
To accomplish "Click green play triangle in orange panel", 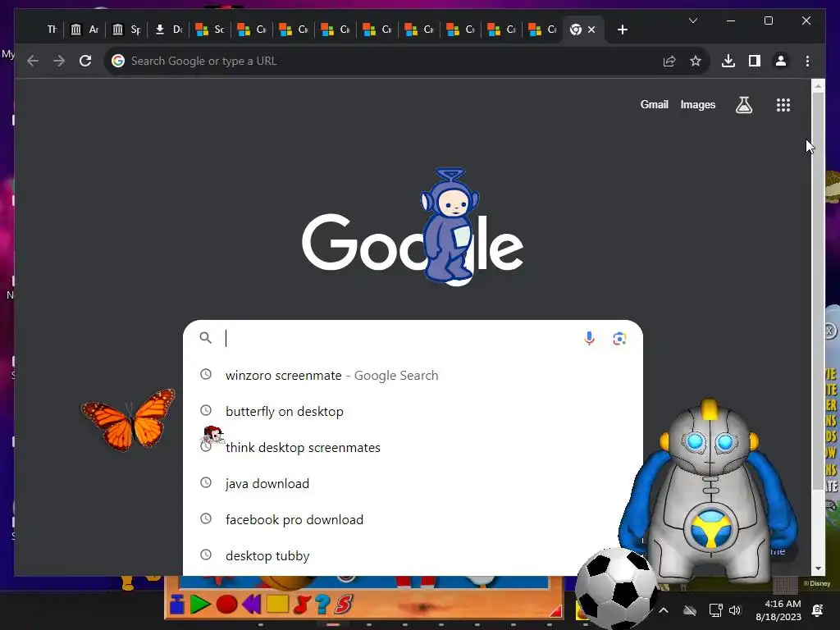I will [x=200, y=605].
